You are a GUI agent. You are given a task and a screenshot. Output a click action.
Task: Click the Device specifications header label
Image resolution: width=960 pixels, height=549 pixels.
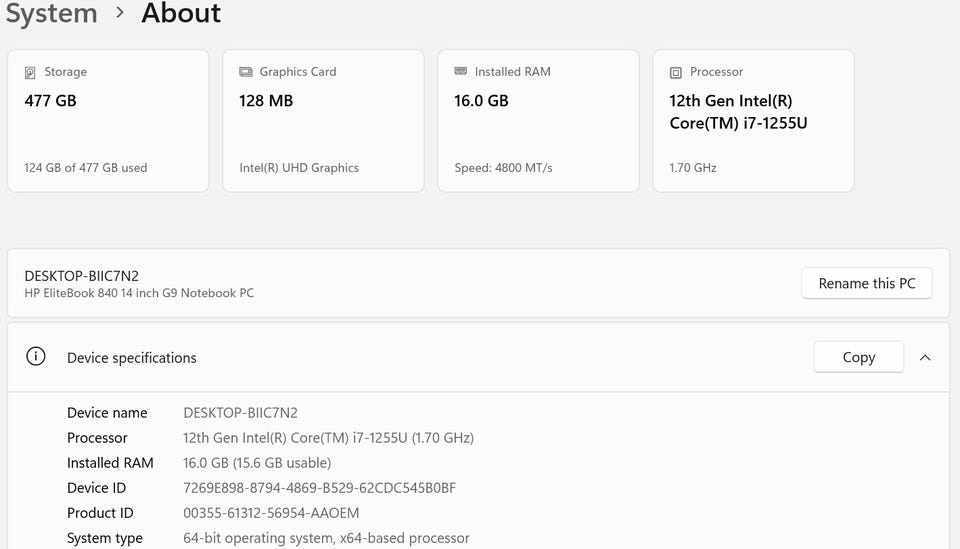point(132,358)
